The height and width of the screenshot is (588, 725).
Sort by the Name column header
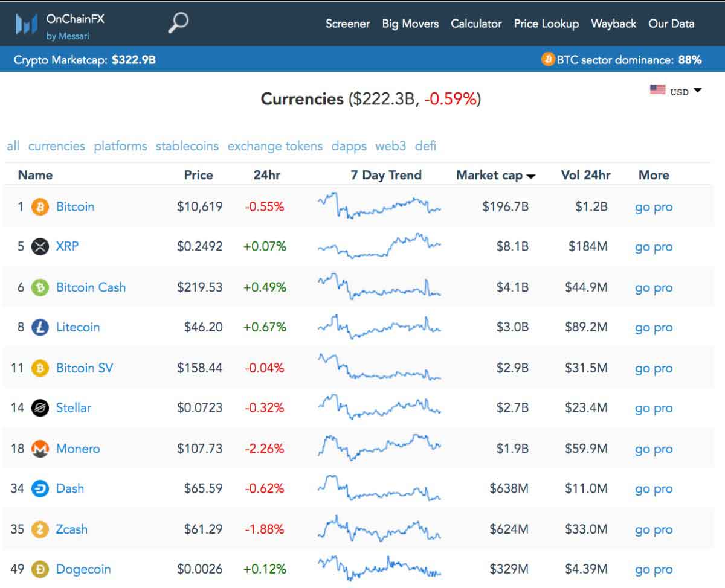(x=35, y=175)
